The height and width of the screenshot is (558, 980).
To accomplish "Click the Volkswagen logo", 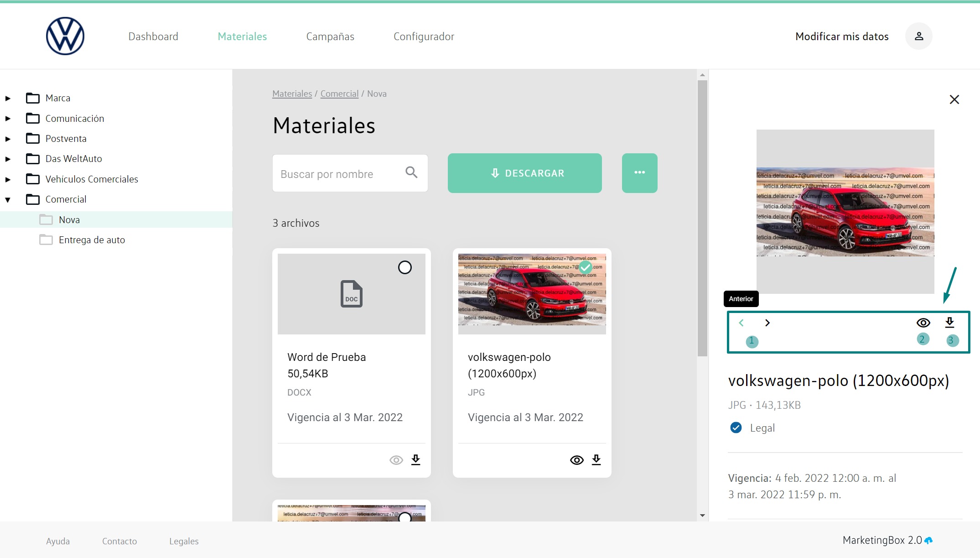I will click(65, 36).
